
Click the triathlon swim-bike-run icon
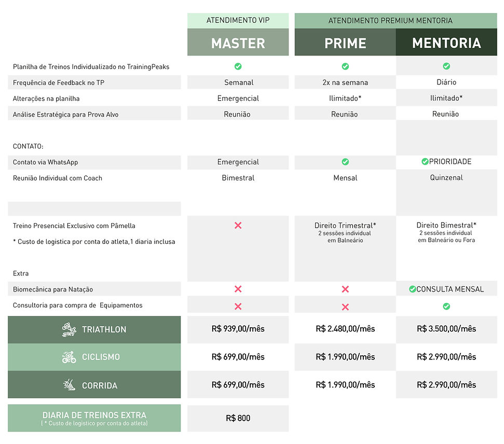[x=69, y=330]
